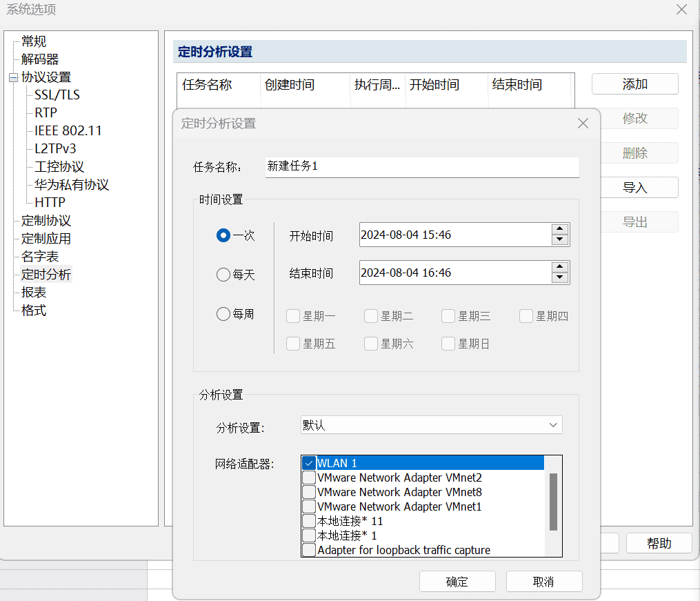The height and width of the screenshot is (601, 700).
Task: Enable VMware Network Adapter VMnet8 checkbox
Action: pos(309,492)
